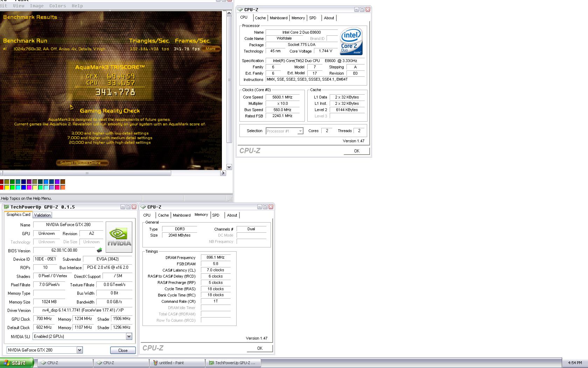This screenshot has height=368, width=588.
Task: Open the View menu in Paint
Action: click(x=19, y=6)
